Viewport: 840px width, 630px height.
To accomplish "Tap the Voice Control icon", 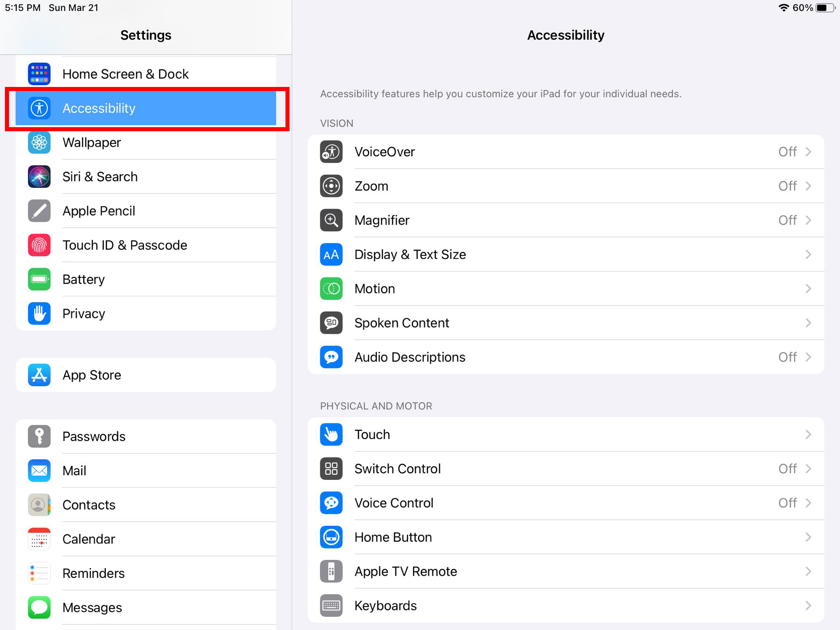I will (331, 503).
